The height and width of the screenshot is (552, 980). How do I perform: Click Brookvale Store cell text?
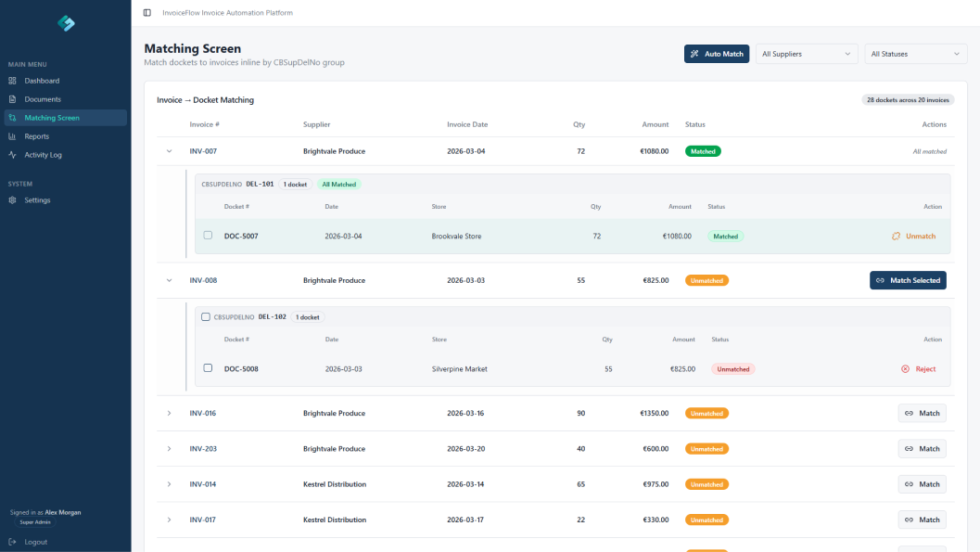coord(456,237)
